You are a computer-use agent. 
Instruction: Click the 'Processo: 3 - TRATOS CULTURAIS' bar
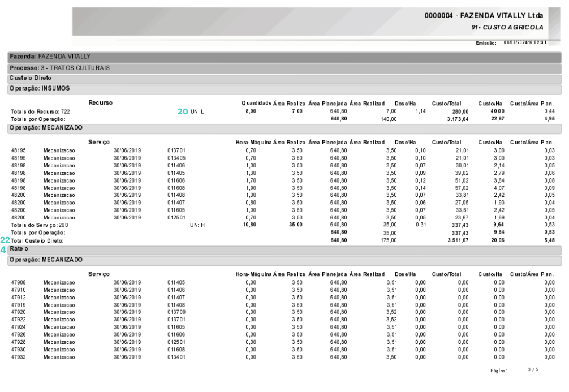[284, 68]
